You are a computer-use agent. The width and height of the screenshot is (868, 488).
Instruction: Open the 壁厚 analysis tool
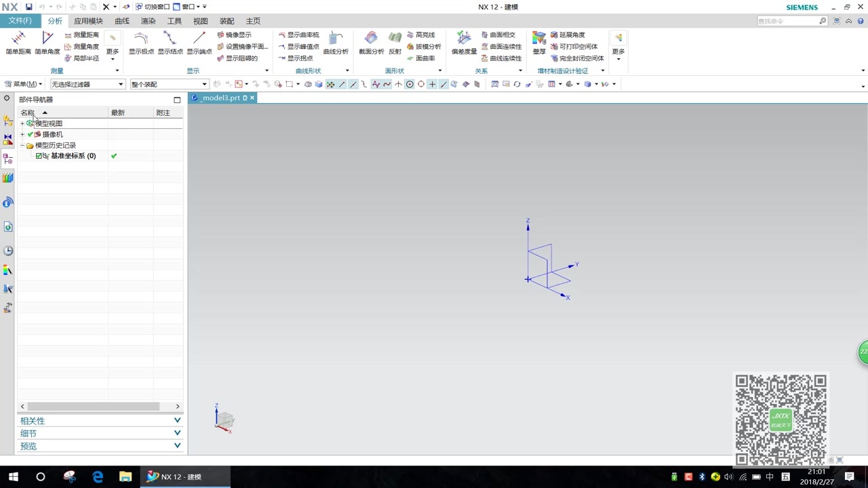(539, 43)
